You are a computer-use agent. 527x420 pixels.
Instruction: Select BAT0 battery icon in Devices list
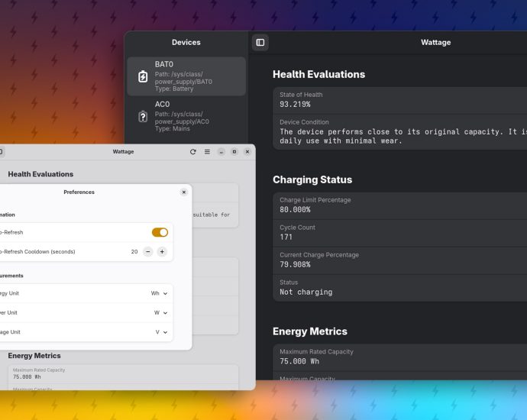pos(143,76)
